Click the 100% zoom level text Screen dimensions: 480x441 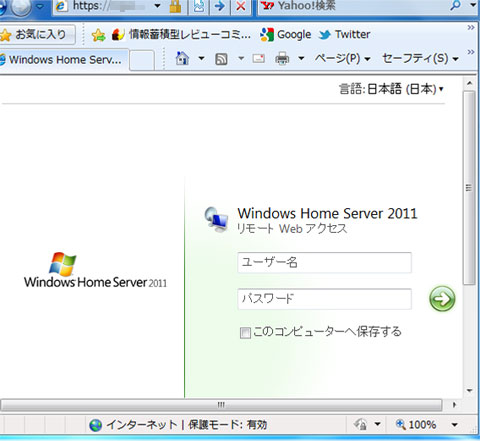click(x=422, y=425)
